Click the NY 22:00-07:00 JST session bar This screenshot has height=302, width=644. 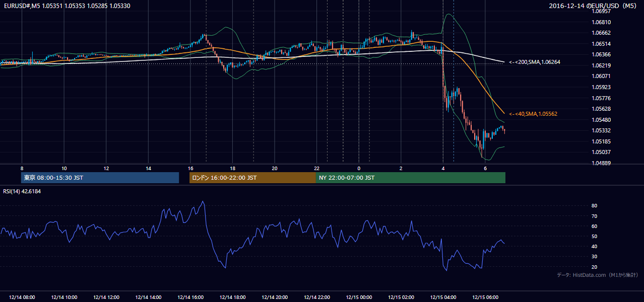click(411, 178)
